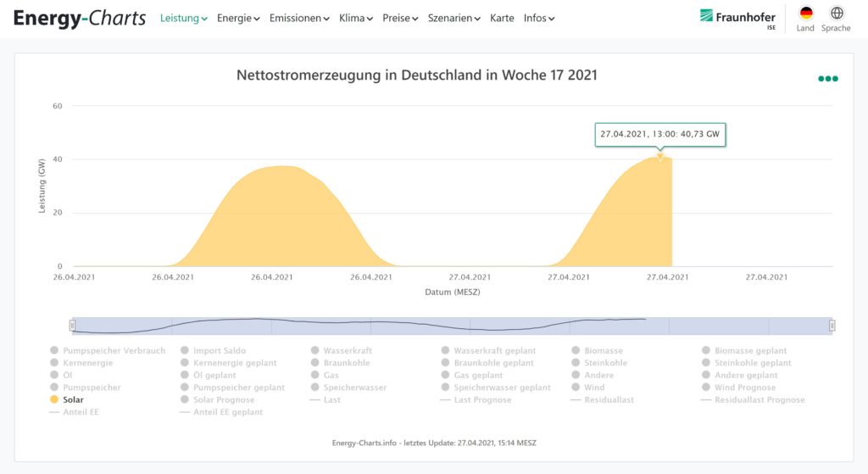This screenshot has width=868, height=474.
Task: Click the German flag Land icon
Action: click(805, 14)
